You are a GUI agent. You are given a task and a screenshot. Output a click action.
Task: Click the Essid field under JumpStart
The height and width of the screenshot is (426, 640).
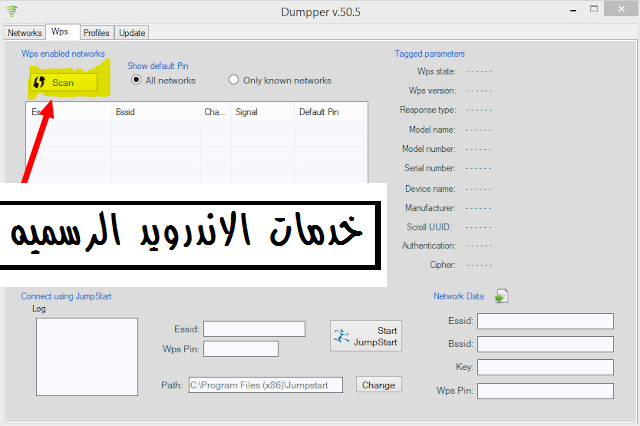(254, 329)
